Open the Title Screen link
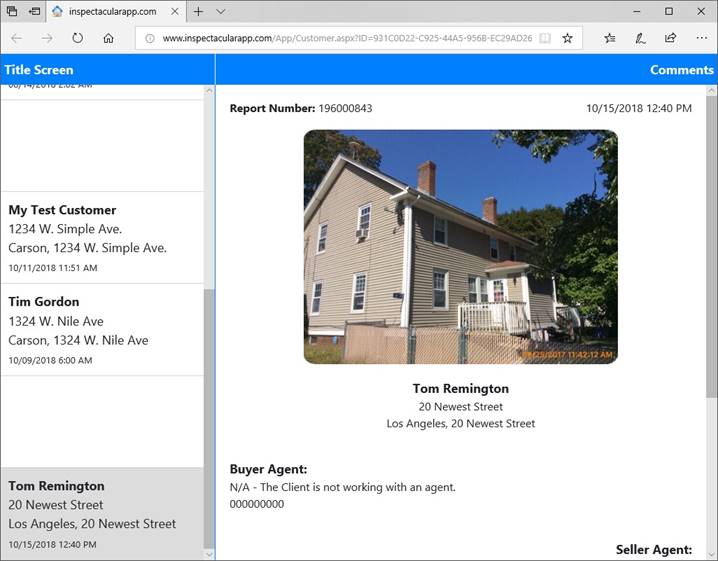718x561 pixels. click(x=39, y=70)
